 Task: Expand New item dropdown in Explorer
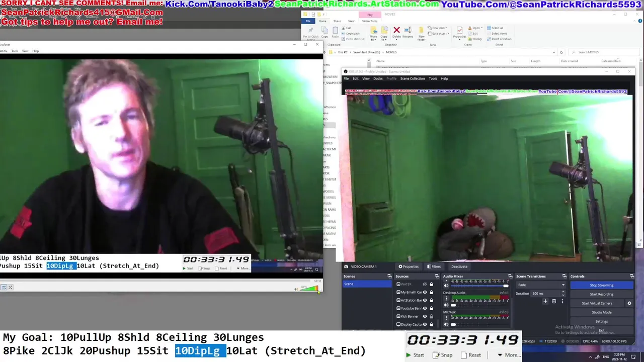point(437,28)
